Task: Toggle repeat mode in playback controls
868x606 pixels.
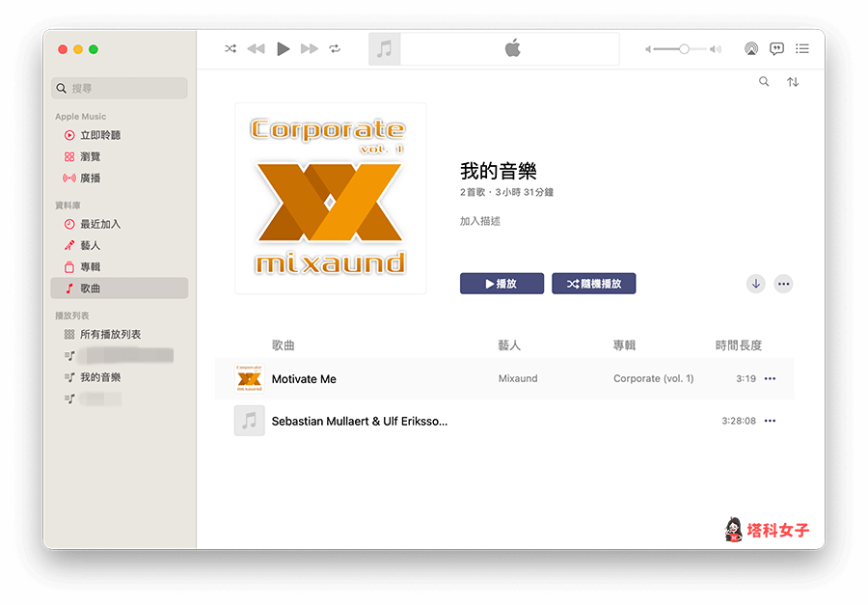Action: point(334,48)
